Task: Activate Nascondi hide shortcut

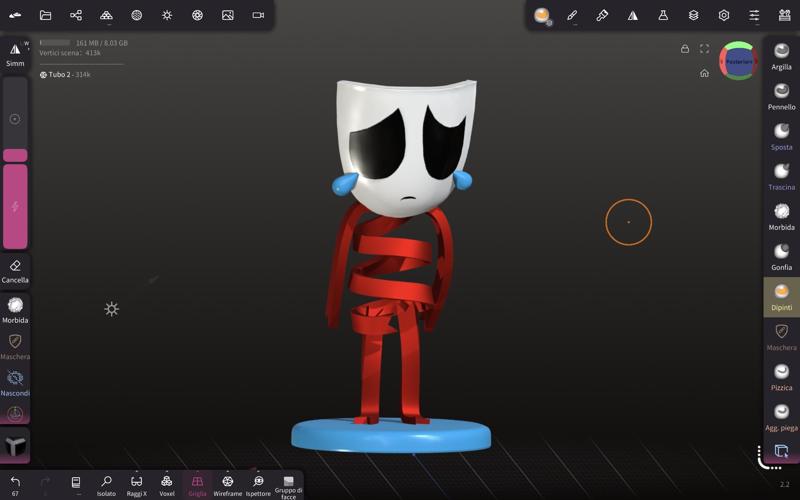Action: pos(15,383)
